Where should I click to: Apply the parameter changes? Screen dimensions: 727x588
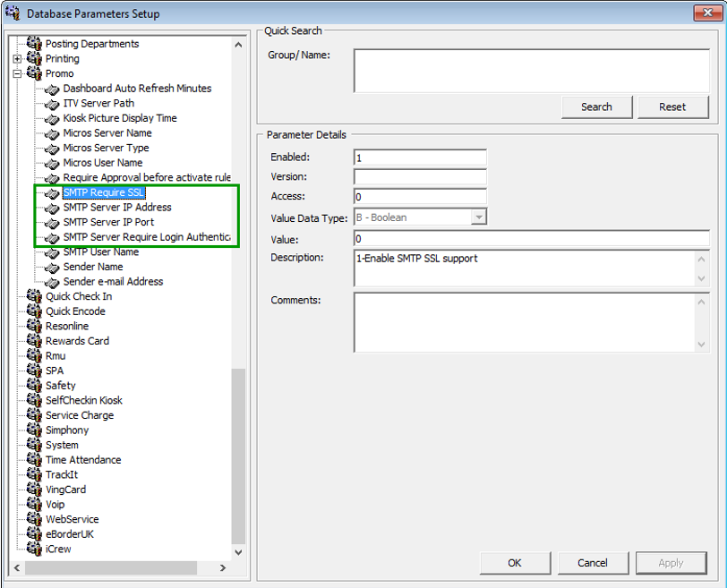(671, 563)
